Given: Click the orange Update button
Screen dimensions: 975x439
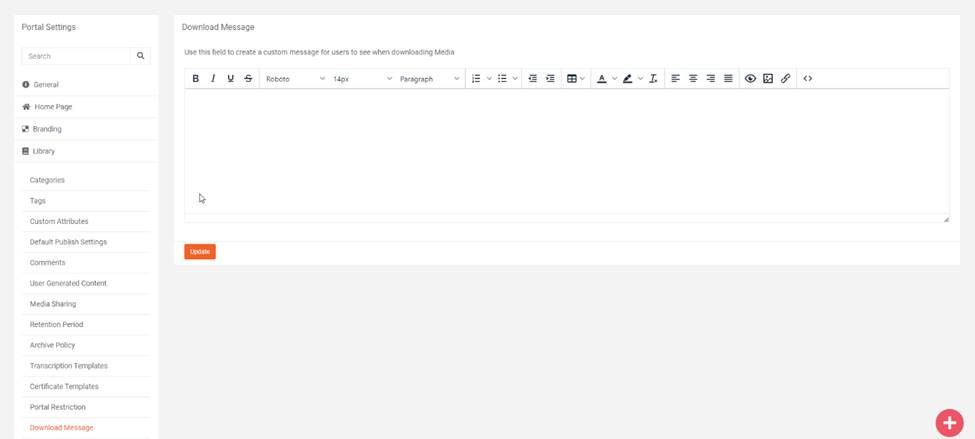Looking at the screenshot, I should (200, 252).
